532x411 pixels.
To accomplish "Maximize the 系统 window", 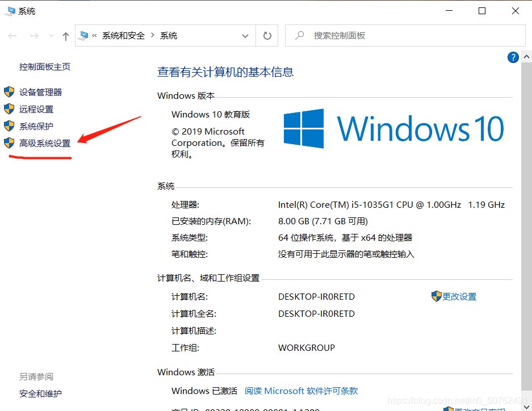I will [x=482, y=11].
